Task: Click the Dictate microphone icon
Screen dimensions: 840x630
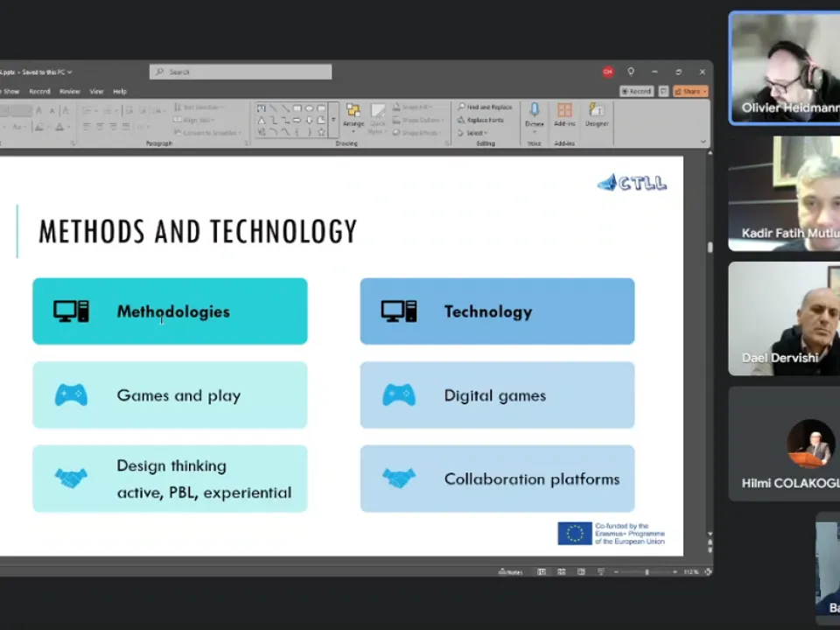Action: [x=534, y=111]
